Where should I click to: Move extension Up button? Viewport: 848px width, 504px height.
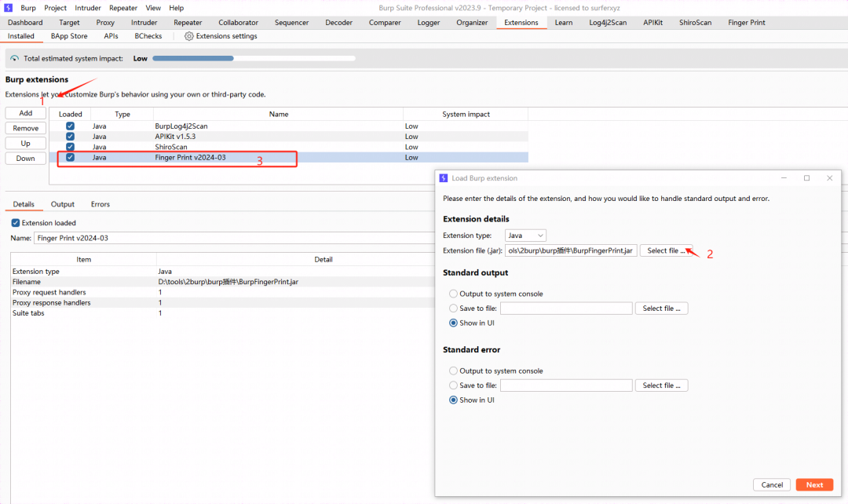click(x=25, y=144)
